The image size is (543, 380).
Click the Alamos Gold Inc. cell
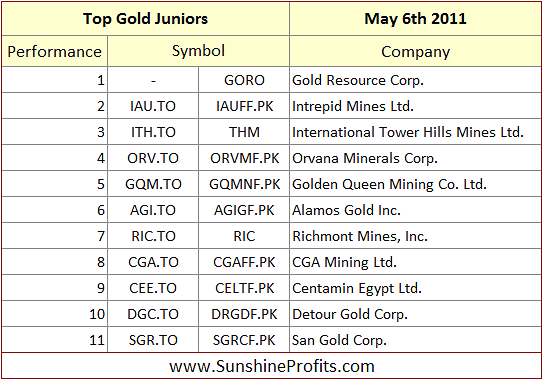(x=415, y=210)
